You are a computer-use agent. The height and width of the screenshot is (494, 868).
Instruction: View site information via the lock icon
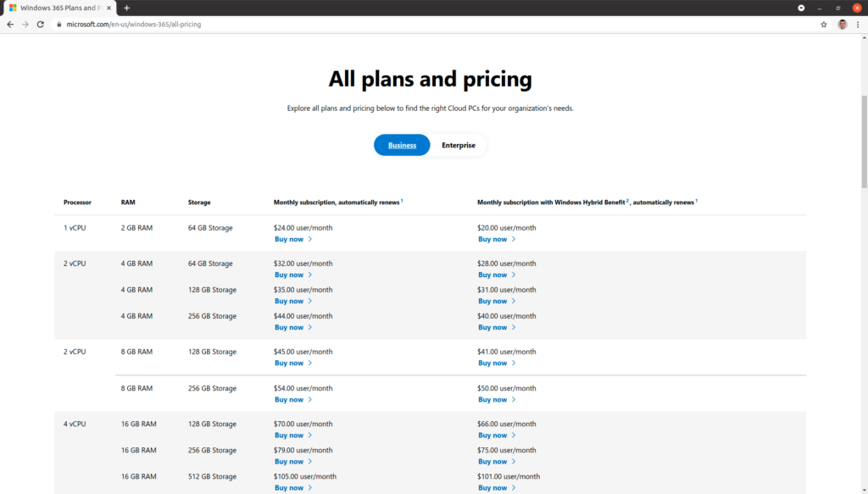pos(58,25)
